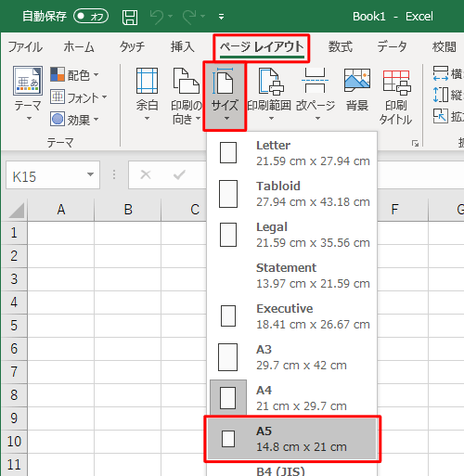Select column B header
This screenshot has width=464, height=476.
(x=128, y=210)
